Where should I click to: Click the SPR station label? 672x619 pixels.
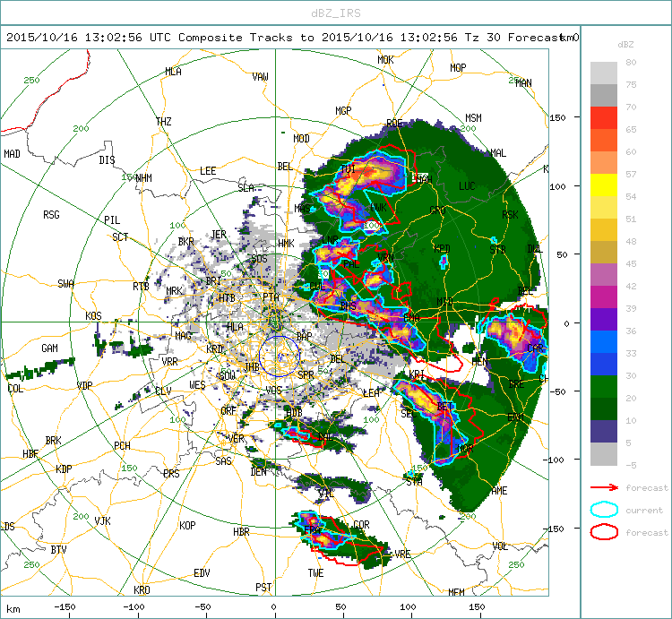pos(306,374)
